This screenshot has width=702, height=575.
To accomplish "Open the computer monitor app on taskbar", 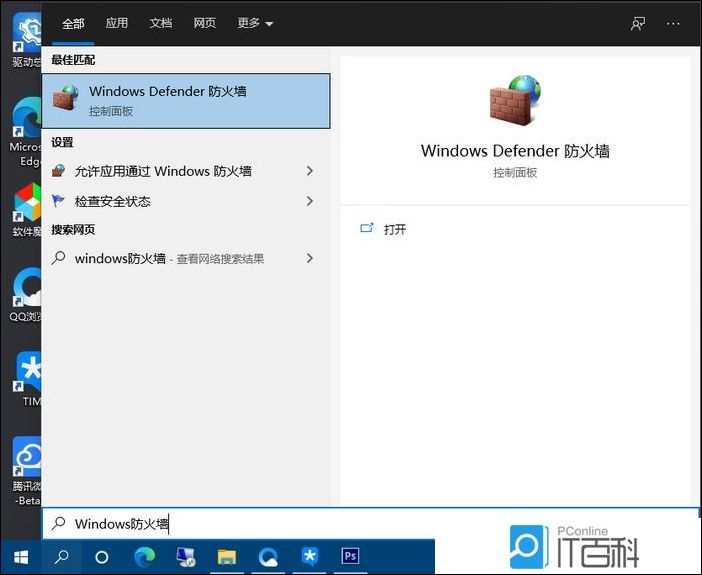I will [x=186, y=557].
